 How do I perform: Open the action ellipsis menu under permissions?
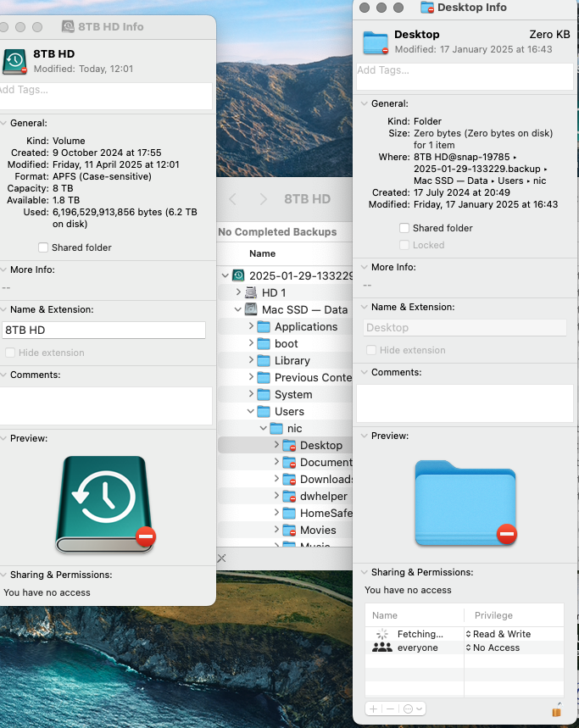tap(412, 709)
